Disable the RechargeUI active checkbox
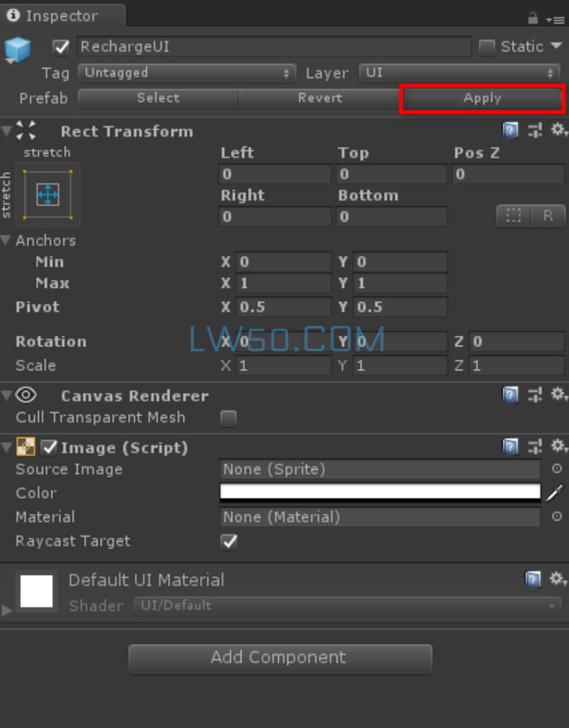569x728 pixels. click(x=61, y=47)
